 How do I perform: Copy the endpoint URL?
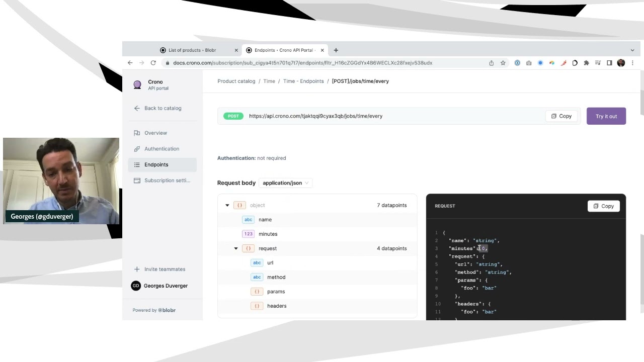coord(561,116)
